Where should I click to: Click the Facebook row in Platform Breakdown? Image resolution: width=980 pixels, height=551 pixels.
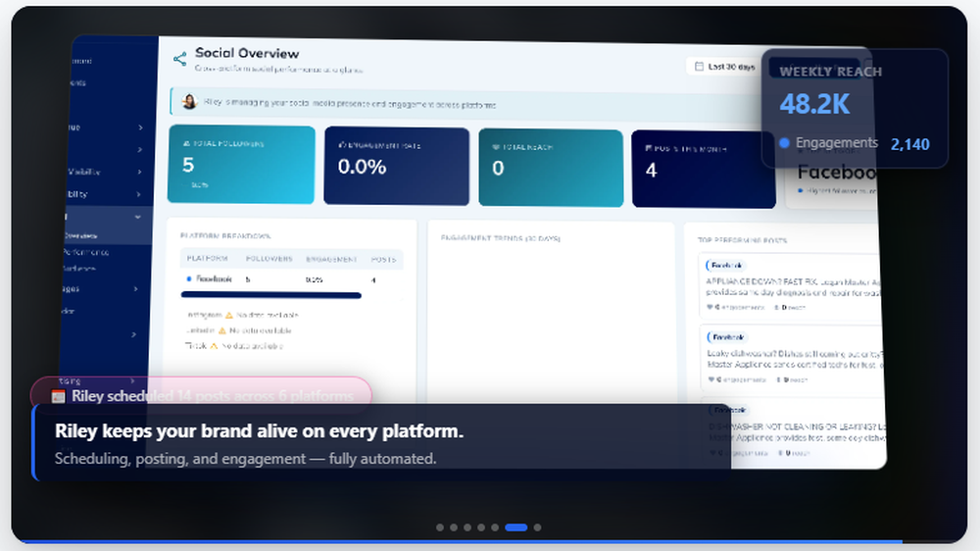[291, 279]
